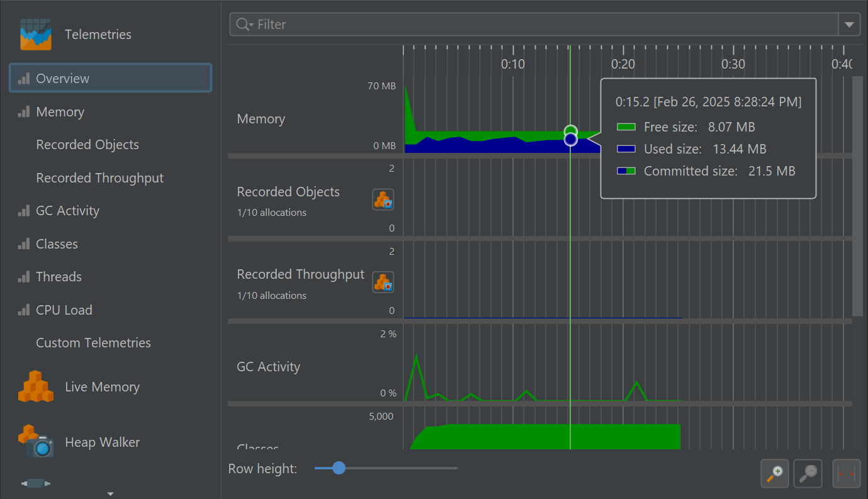
Task: Open the Telemetries section icon
Action: [x=35, y=34]
